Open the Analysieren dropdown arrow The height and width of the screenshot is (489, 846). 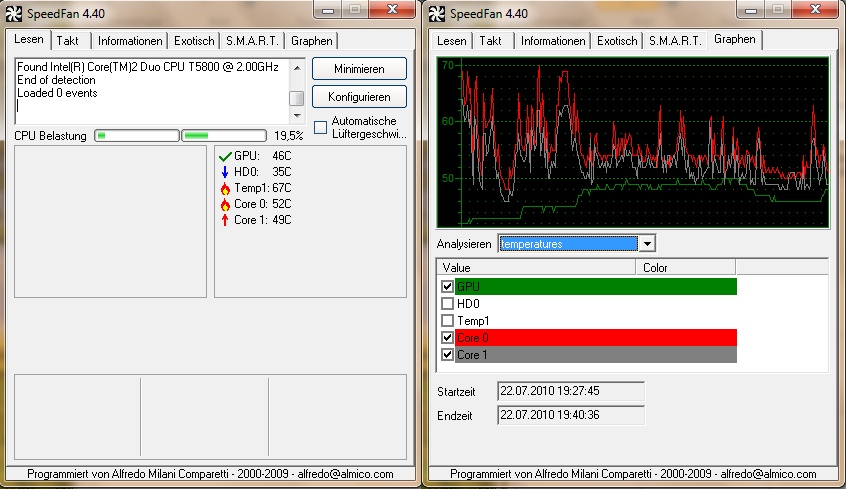pyautogui.click(x=647, y=244)
